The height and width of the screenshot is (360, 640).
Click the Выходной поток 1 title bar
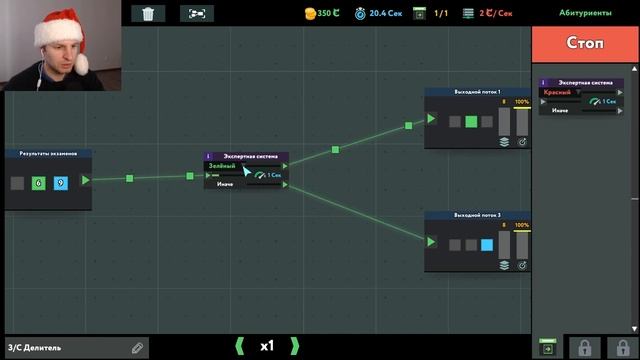[x=478, y=92]
